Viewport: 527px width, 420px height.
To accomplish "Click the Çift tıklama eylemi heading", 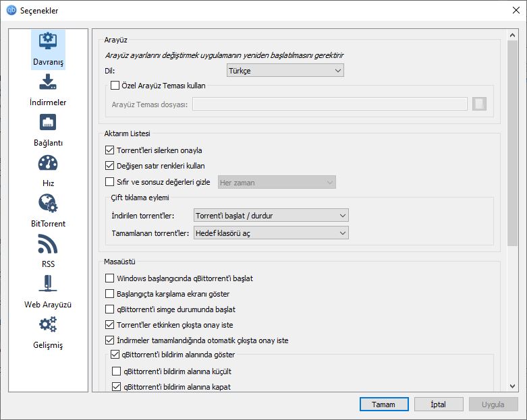I will 140,198.
